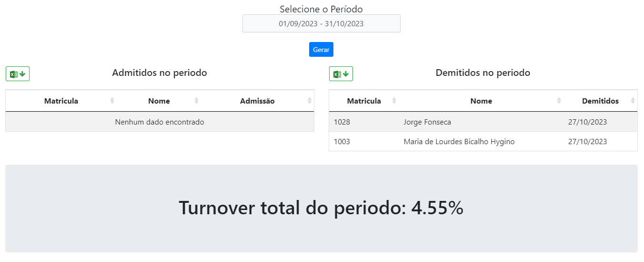Click Jorge Fonseca's dismissal date 27/10/2023
The width and height of the screenshot is (644, 262).
click(588, 122)
